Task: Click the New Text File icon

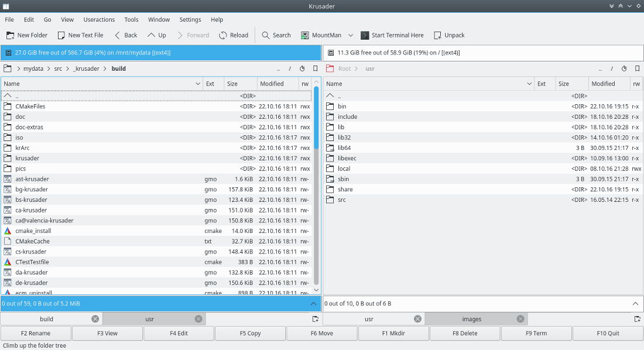Action: [x=61, y=35]
